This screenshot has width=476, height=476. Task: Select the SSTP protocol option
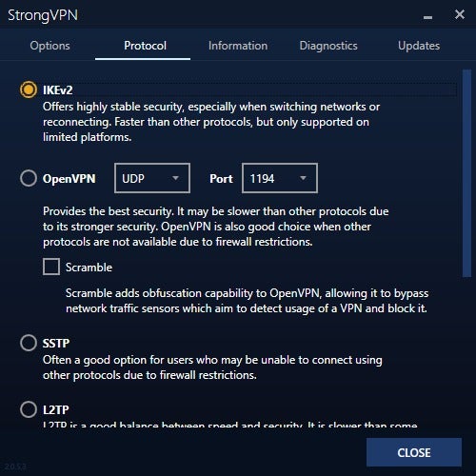29,343
